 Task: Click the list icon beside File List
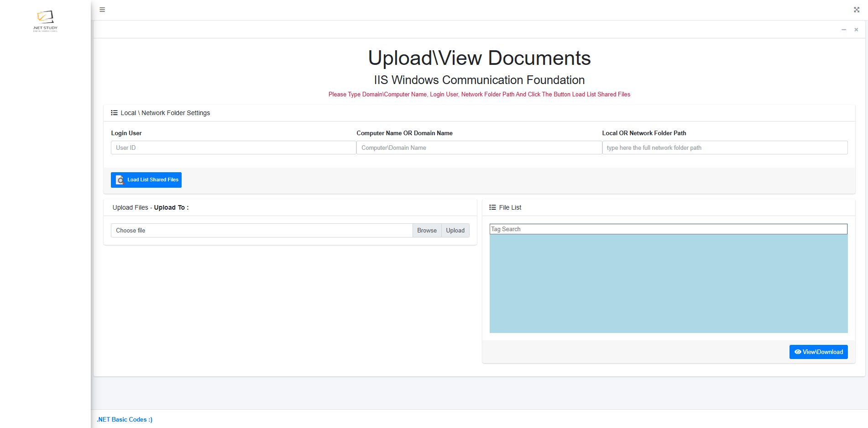(x=492, y=207)
